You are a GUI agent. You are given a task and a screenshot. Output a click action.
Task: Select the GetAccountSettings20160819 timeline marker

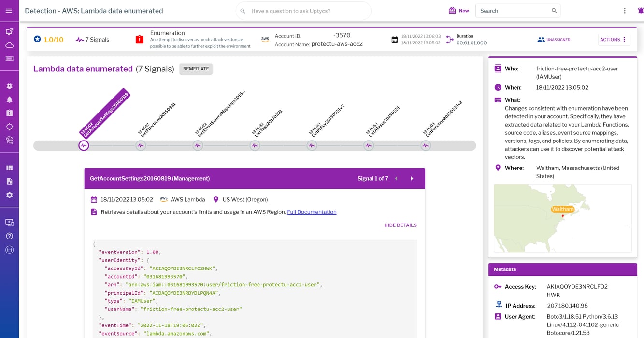pyautogui.click(x=84, y=145)
